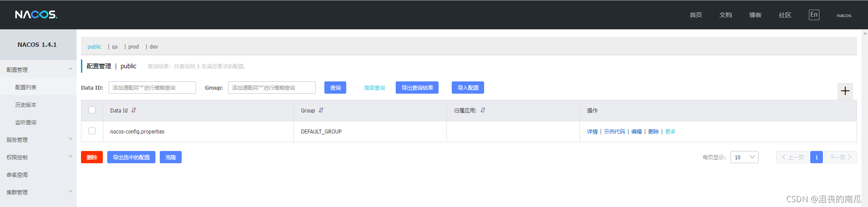The width and height of the screenshot is (868, 207).
Task: Sort by Data Id column arrows
Action: click(x=134, y=110)
